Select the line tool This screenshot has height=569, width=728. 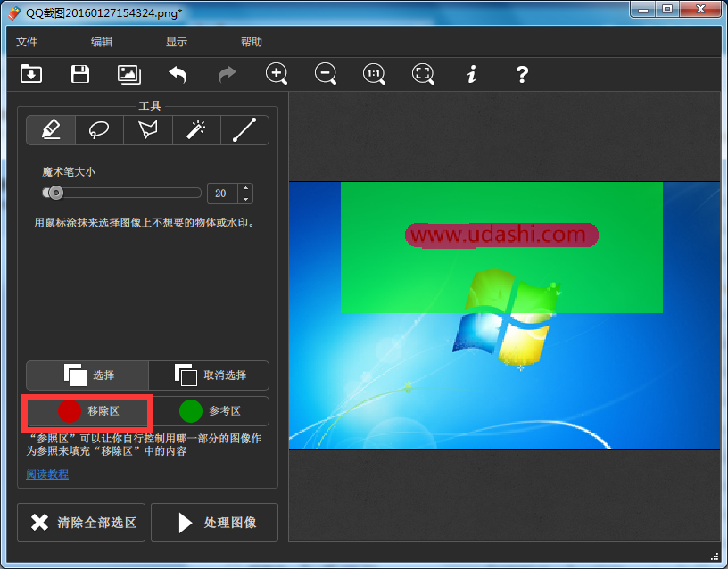(244, 130)
